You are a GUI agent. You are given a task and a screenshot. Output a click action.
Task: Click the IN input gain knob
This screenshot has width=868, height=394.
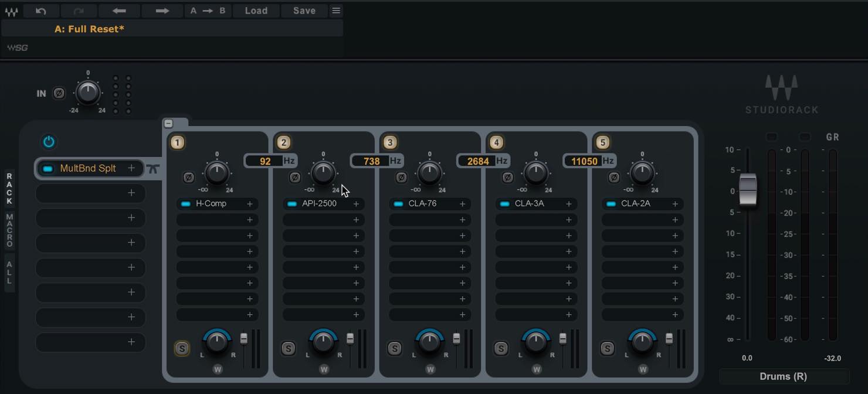pos(87,93)
